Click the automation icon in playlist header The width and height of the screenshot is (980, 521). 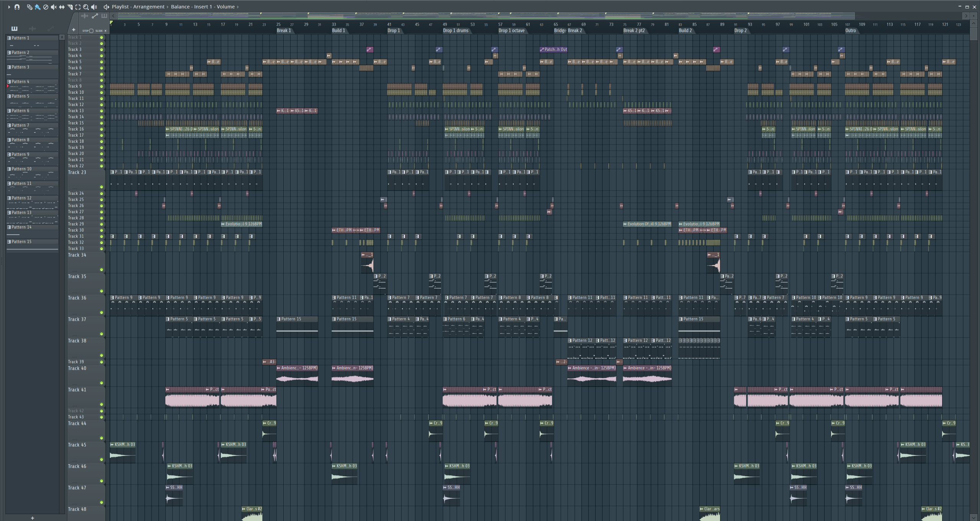click(x=95, y=16)
